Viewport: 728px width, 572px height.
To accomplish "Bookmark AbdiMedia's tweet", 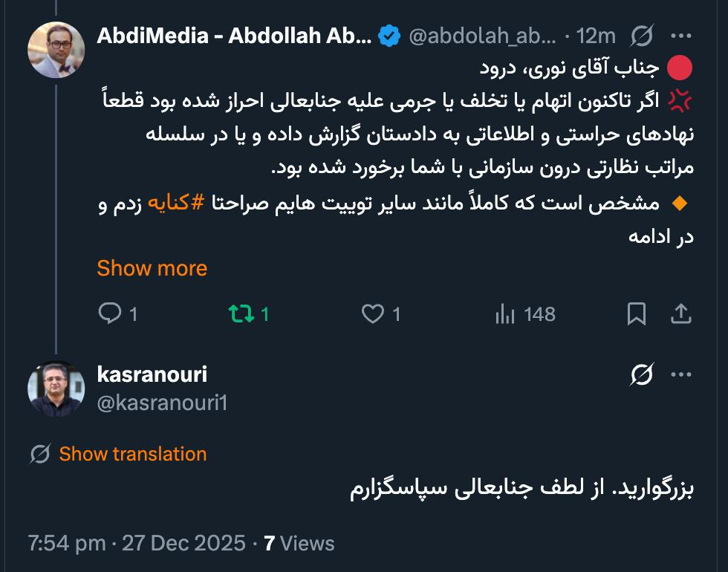I will [637, 314].
